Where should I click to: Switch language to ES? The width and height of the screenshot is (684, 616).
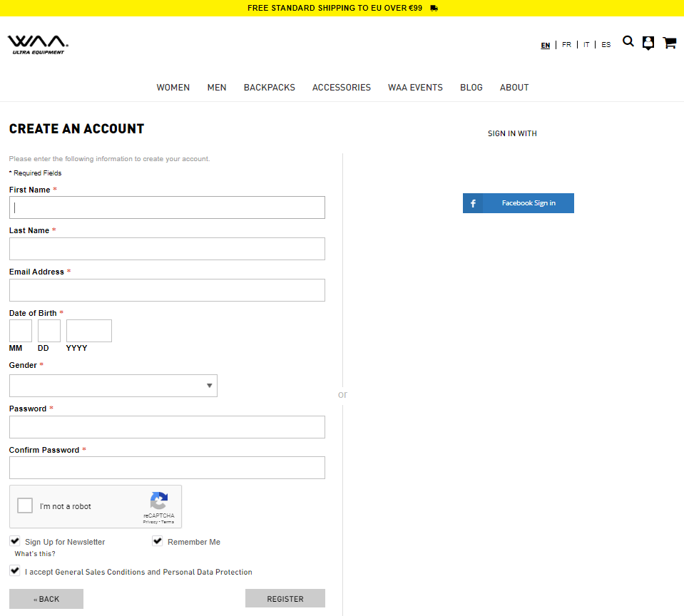tap(606, 45)
